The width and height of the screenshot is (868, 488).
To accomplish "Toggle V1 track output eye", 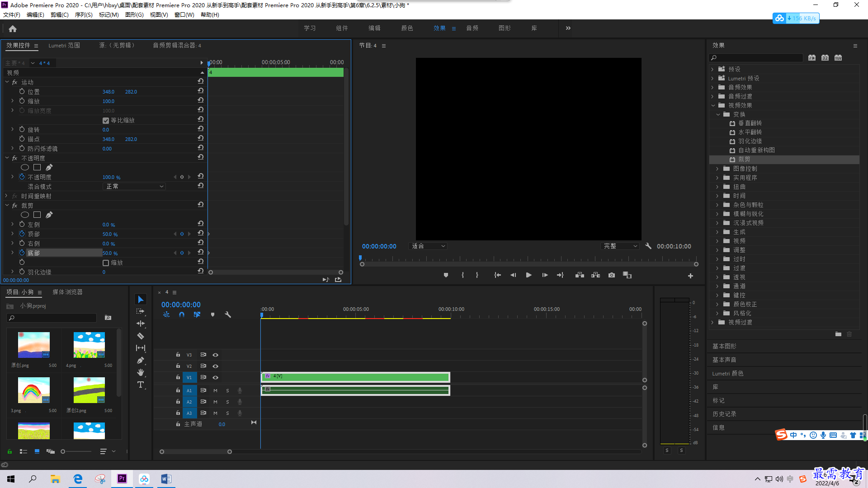I will click(x=216, y=377).
